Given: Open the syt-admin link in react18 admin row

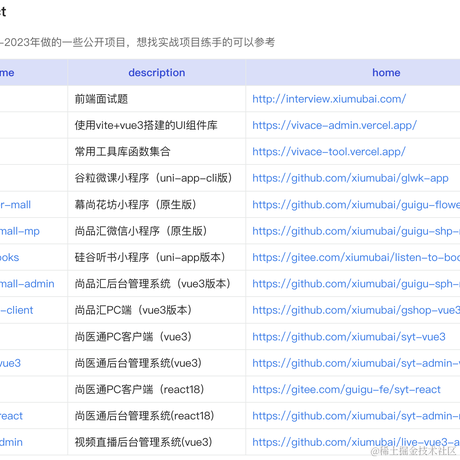Looking at the screenshot, I should 356,416.
